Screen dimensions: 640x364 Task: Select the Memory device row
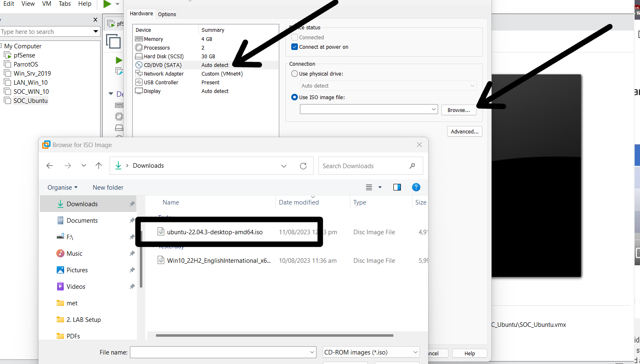[x=206, y=39]
